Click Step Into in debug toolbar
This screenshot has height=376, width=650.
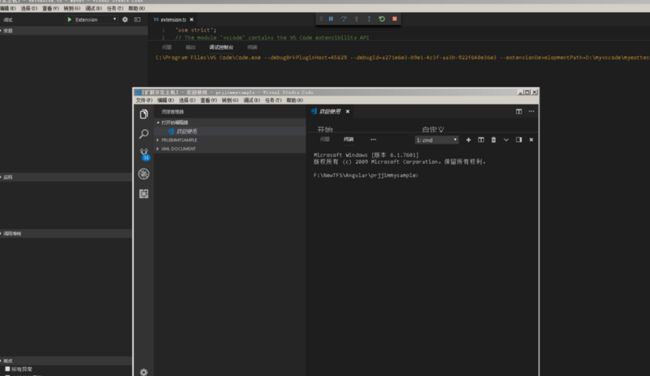[x=356, y=19]
